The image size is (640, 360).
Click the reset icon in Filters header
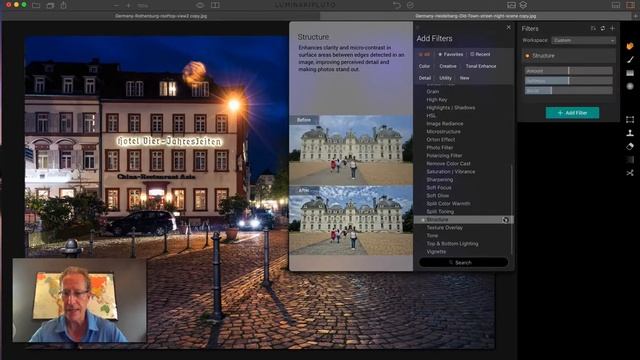coord(602,29)
